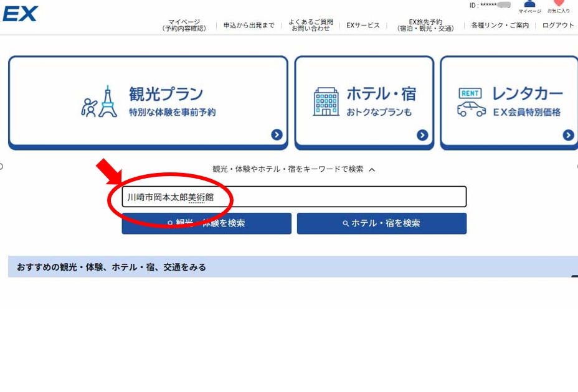The image size is (578, 392).
Task: Click the ログアウト link
Action: point(558,25)
